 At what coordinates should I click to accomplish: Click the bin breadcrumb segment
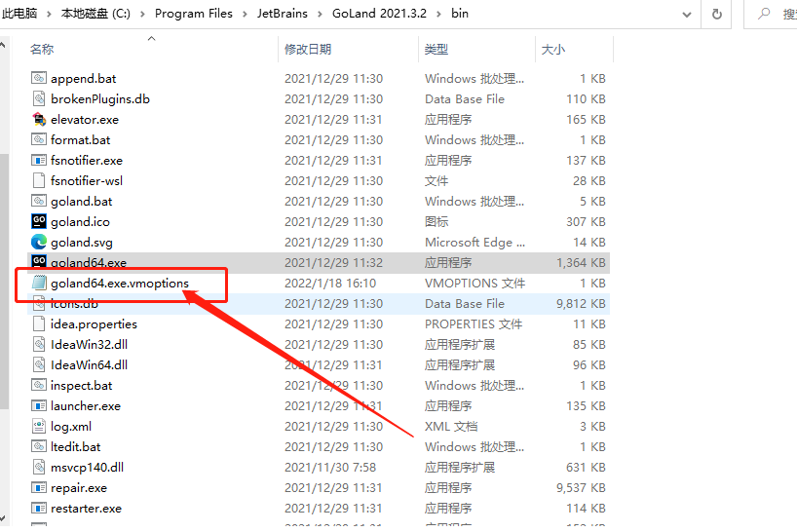(x=460, y=14)
